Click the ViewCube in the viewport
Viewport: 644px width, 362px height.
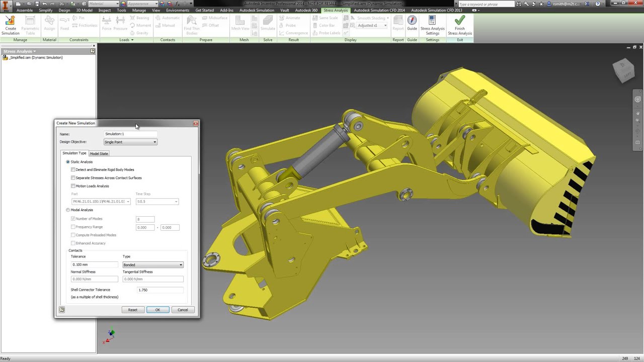coord(623,70)
